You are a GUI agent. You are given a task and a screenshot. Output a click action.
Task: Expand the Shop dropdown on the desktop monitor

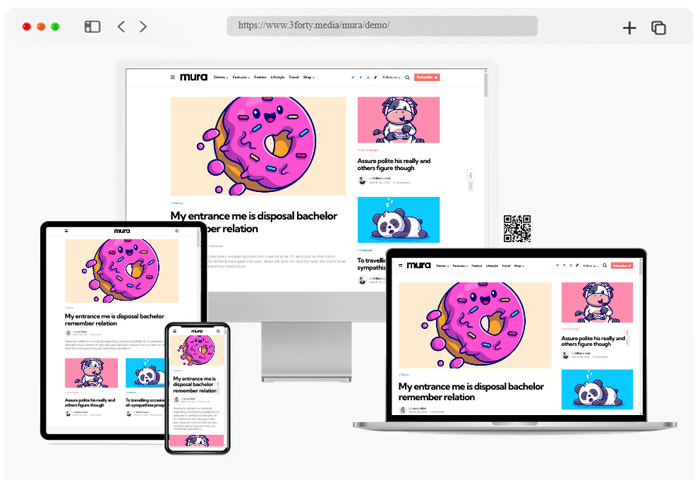[309, 77]
